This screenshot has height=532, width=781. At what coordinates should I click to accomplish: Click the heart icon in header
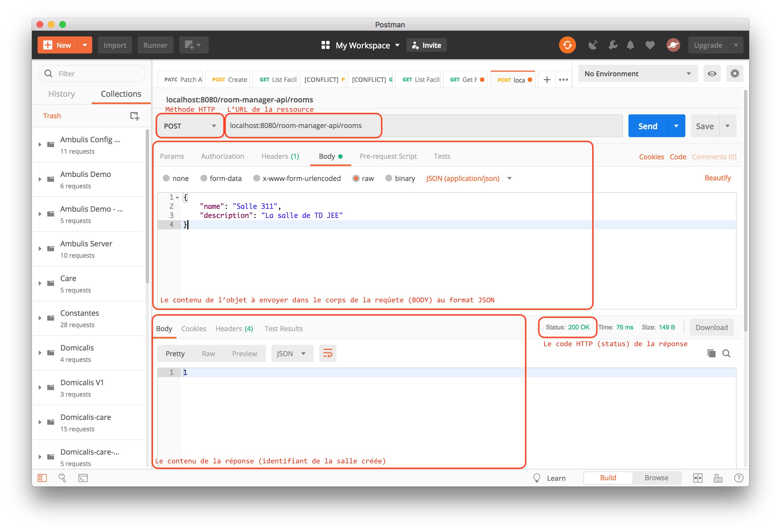650,45
